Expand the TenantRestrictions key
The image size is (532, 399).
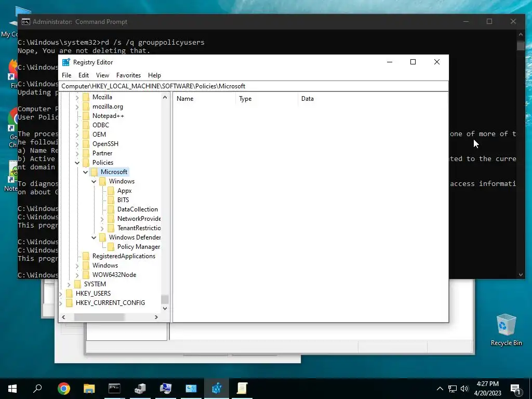pyautogui.click(x=102, y=229)
